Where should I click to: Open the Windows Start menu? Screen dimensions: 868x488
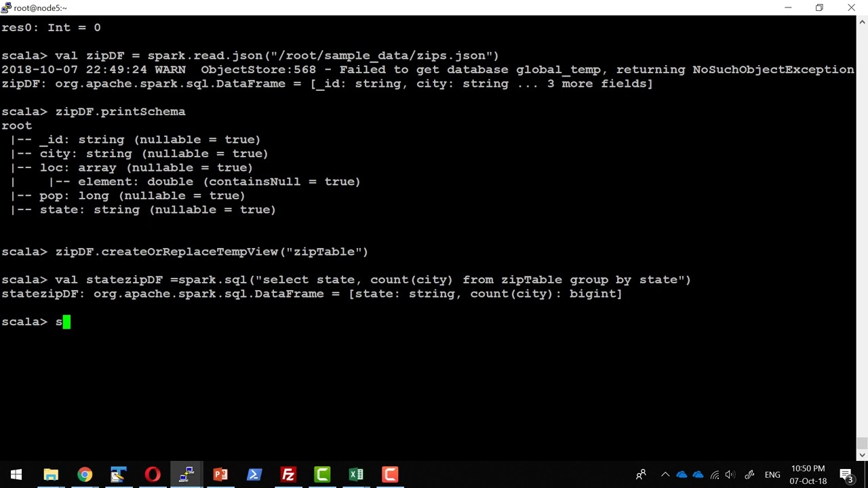tap(16, 474)
